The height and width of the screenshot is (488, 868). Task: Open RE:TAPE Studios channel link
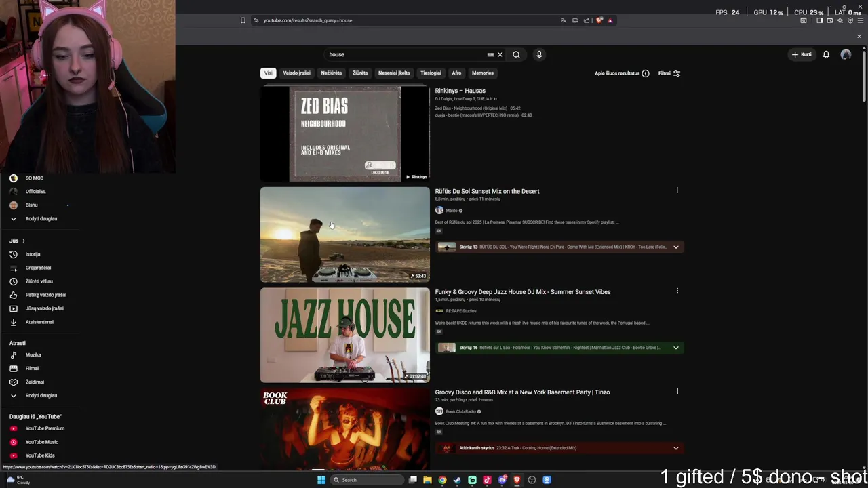(461, 311)
